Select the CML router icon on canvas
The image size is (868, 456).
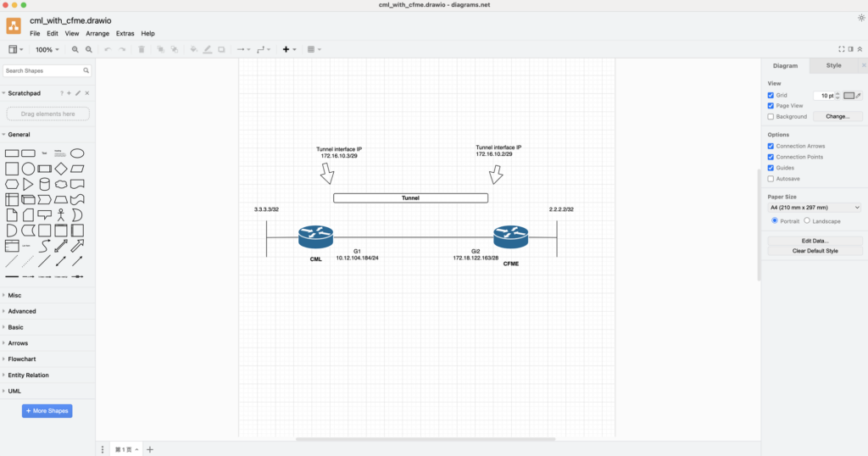coord(315,237)
